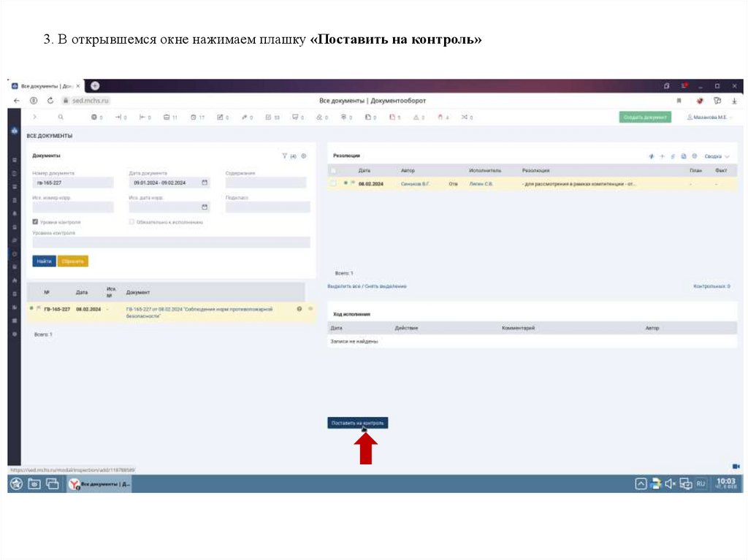Open the settings gear icon in Резолюции panel
Image resolution: width=748 pixels, height=560 pixels.
coord(695,156)
